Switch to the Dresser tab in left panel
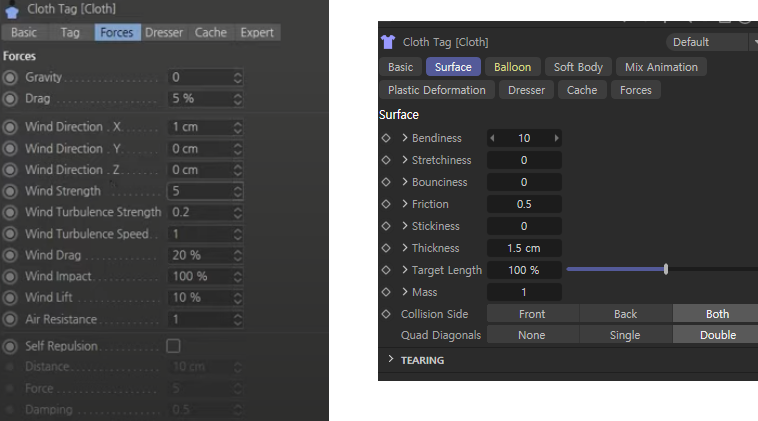 click(164, 33)
